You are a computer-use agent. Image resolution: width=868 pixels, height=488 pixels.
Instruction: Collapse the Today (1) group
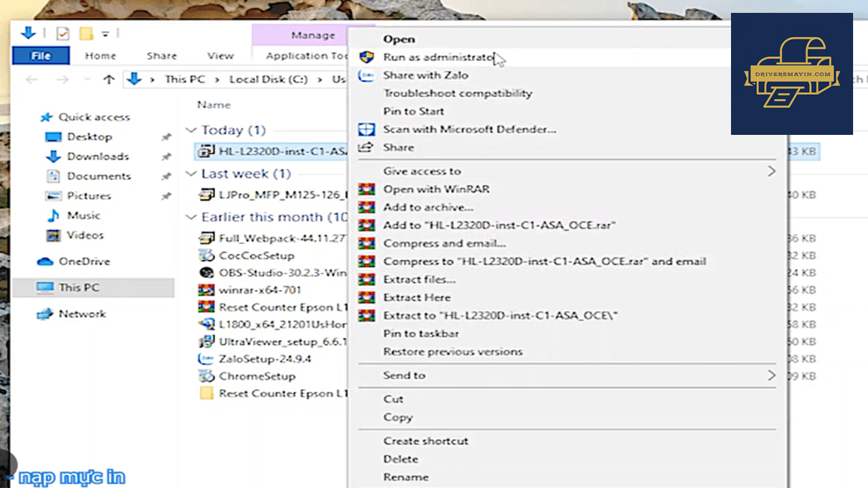coord(191,130)
